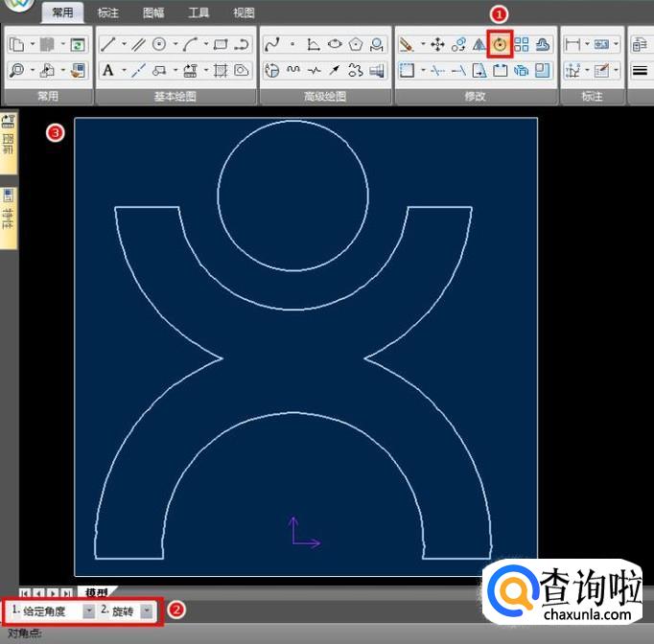The height and width of the screenshot is (644, 654).
Task: Switch to the 标注 ribbon tab
Action: pyautogui.click(x=108, y=12)
